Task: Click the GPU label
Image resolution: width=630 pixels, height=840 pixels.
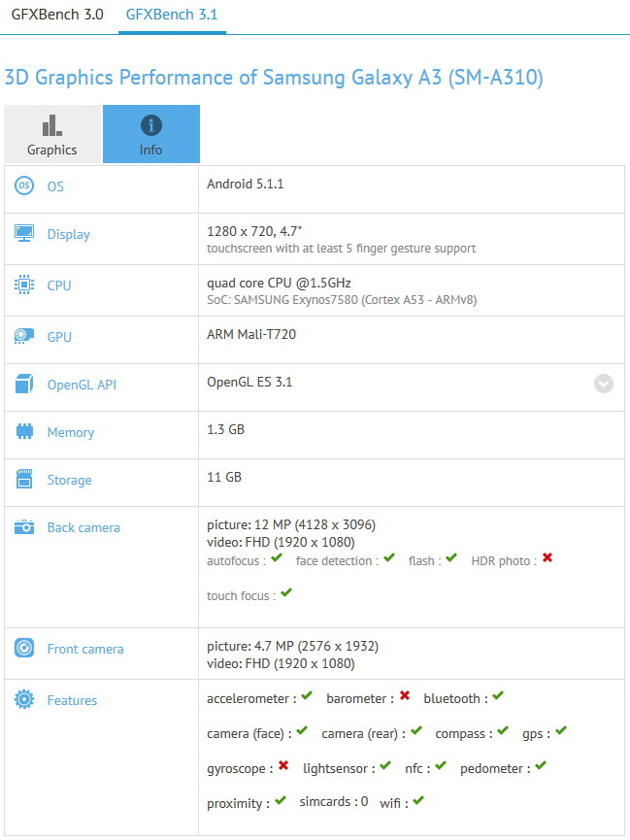Action: [59, 337]
